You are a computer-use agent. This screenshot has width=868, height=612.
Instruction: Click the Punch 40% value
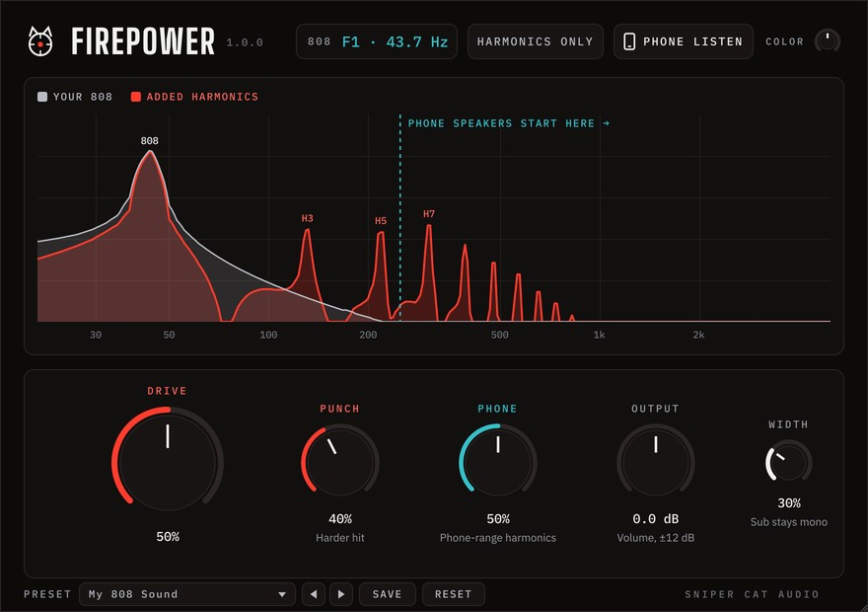coord(340,519)
